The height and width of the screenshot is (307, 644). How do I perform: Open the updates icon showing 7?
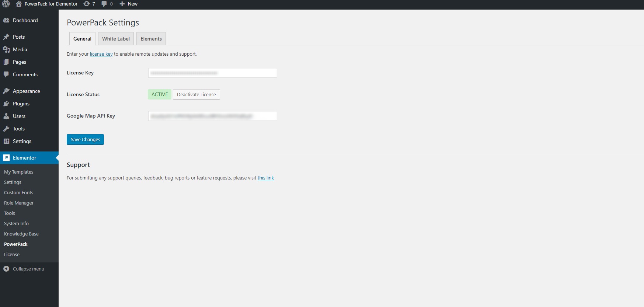(x=87, y=4)
